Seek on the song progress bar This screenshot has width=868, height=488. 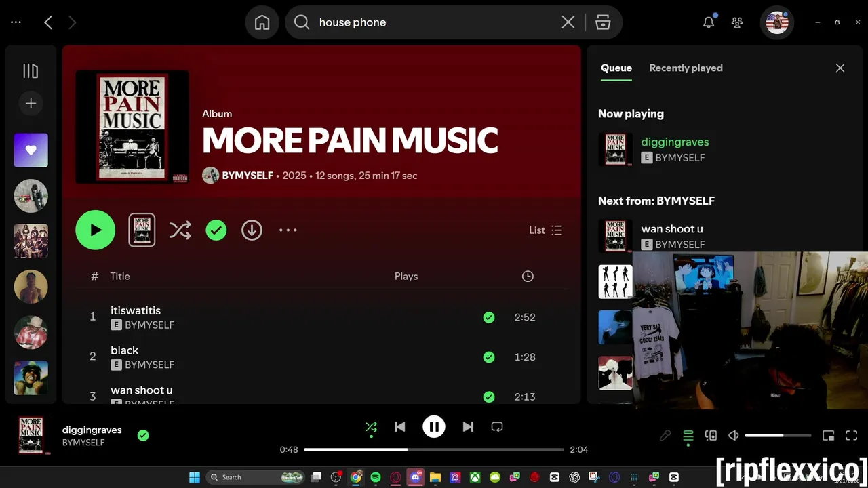coord(434,449)
